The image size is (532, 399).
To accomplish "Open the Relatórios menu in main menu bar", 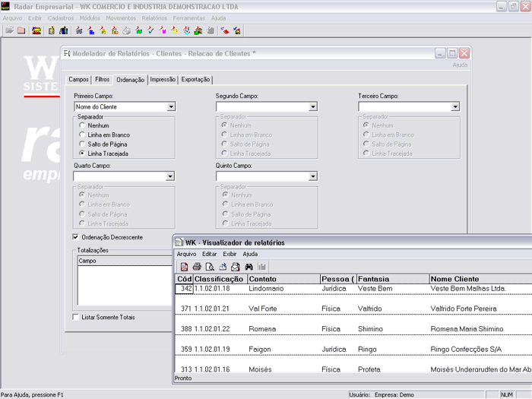I will pyautogui.click(x=154, y=17).
